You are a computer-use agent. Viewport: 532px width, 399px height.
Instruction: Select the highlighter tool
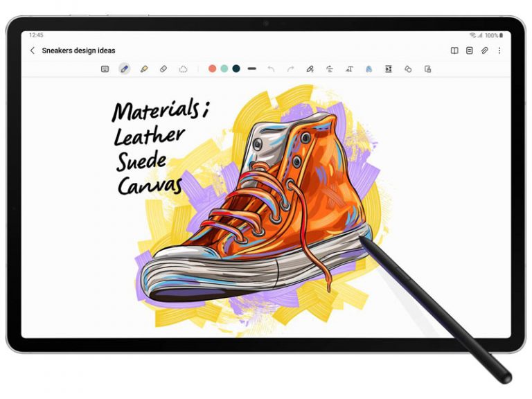[x=143, y=69]
